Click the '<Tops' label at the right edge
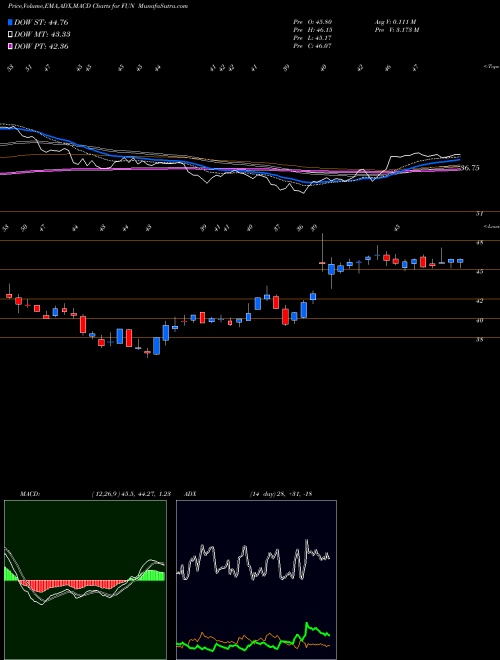Viewport: 500px width, 660px height. 491,67
